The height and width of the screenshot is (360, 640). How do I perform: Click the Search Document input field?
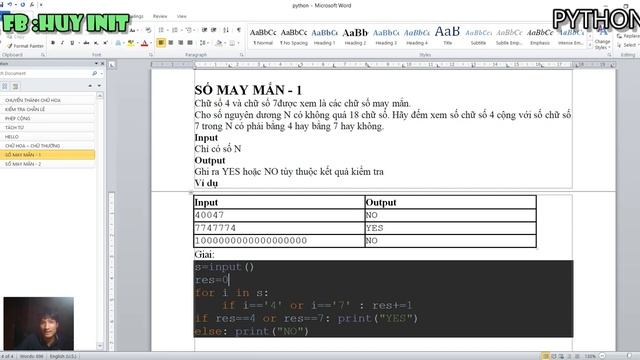point(45,73)
